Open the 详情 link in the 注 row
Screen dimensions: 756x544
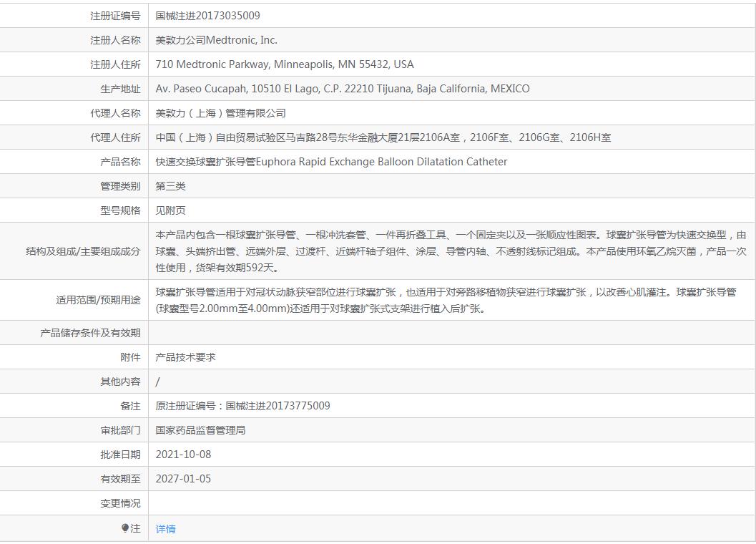(165, 529)
